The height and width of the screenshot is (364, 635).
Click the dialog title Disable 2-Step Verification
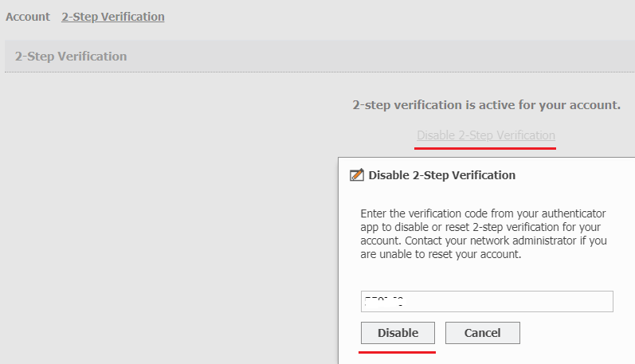tap(442, 175)
